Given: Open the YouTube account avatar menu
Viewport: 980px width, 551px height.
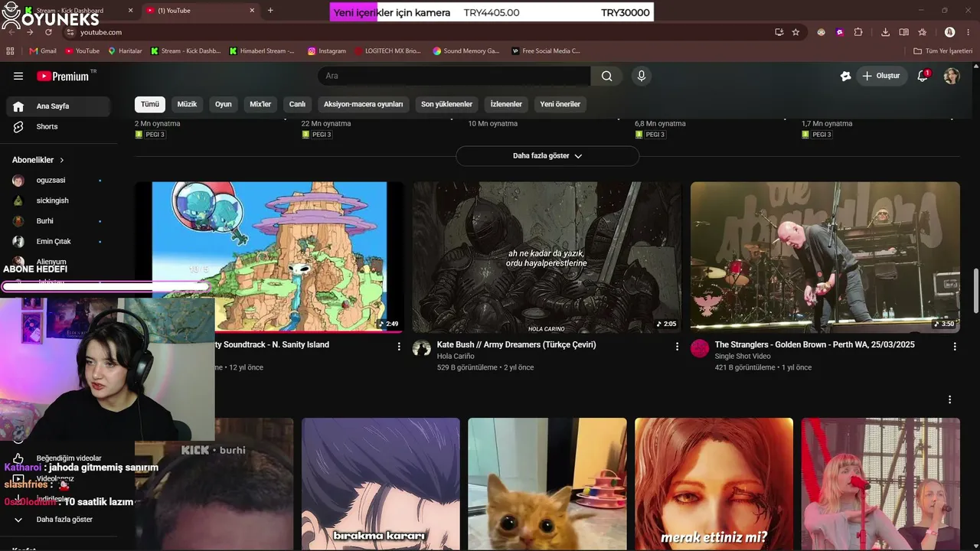Looking at the screenshot, I should click(951, 76).
